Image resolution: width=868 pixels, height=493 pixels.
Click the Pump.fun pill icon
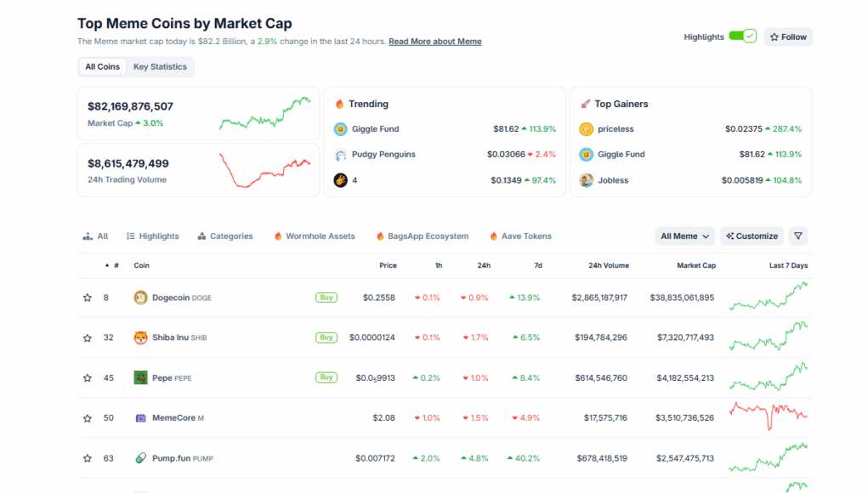click(x=141, y=458)
